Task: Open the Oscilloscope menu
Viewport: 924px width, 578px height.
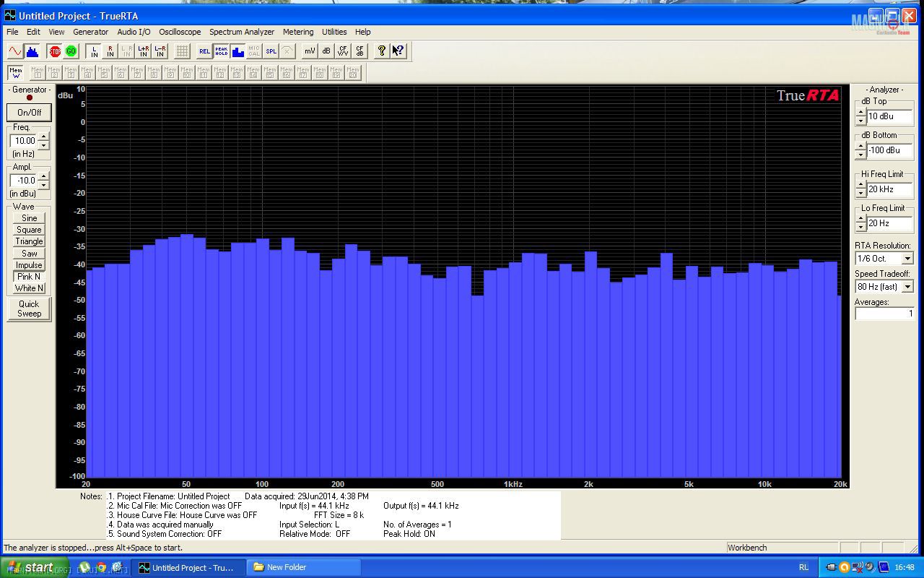Action: (180, 32)
